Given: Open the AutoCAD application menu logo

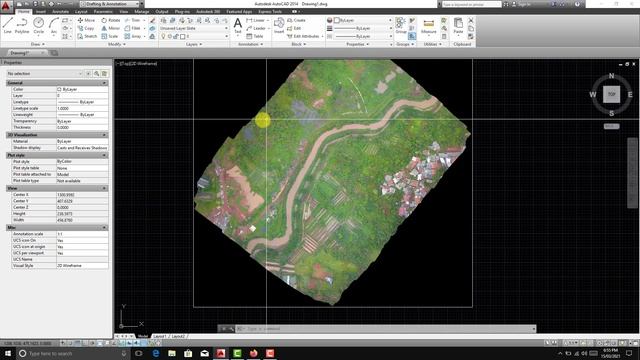Looking at the screenshot, I should [x=6, y=6].
